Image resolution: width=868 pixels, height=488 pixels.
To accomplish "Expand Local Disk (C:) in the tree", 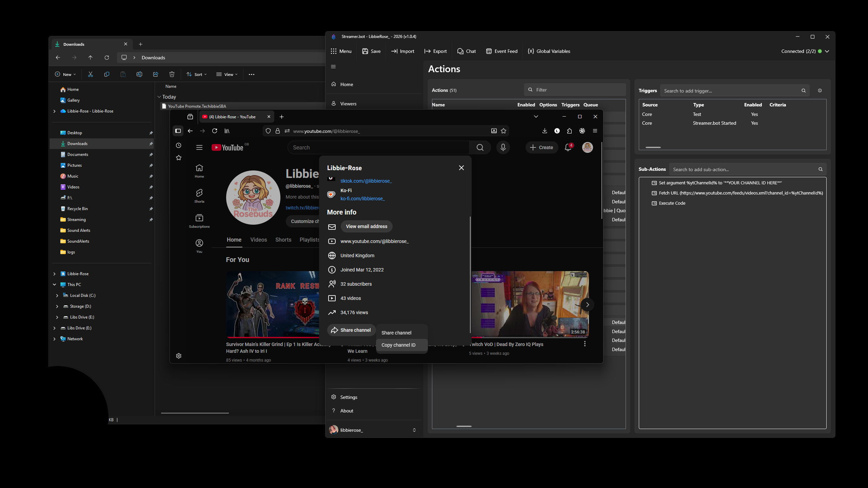I will [x=57, y=296].
